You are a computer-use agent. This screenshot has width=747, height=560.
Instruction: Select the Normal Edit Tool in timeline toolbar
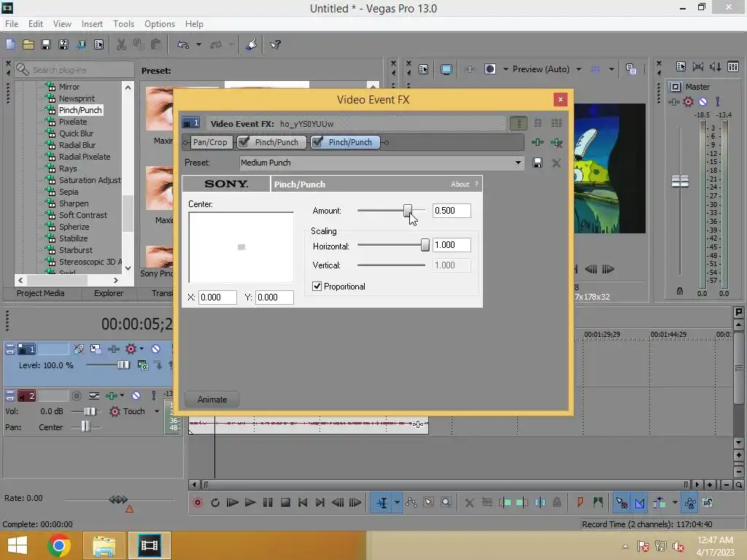click(382, 502)
